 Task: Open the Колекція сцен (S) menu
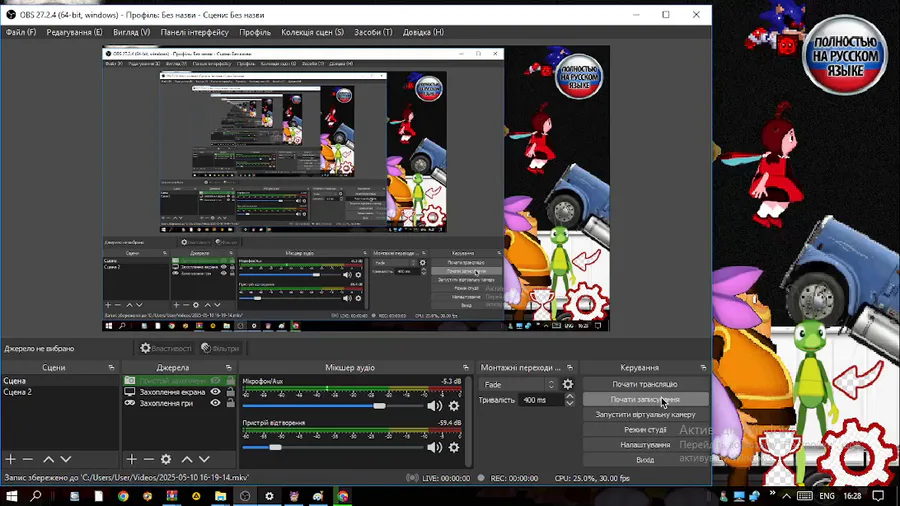pos(312,32)
